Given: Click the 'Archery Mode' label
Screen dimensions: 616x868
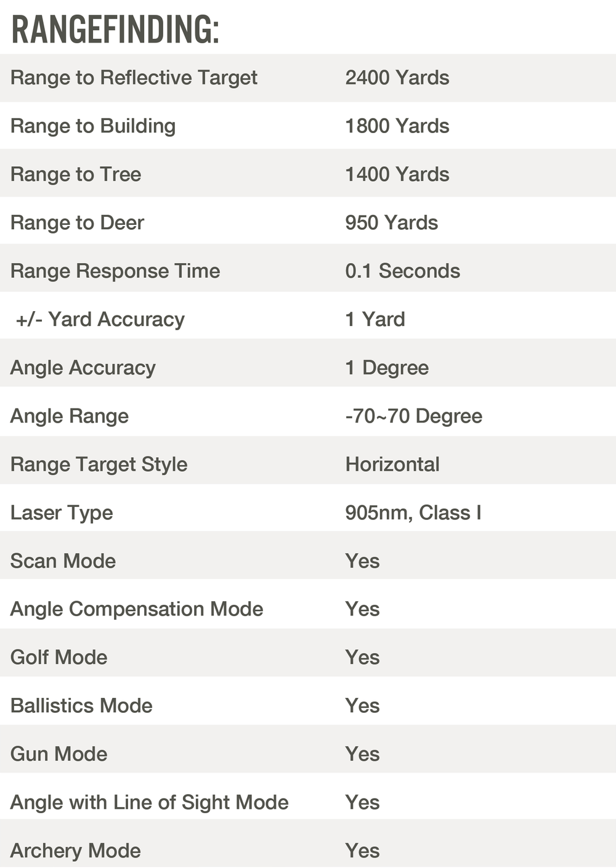Looking at the screenshot, I should point(76,851).
